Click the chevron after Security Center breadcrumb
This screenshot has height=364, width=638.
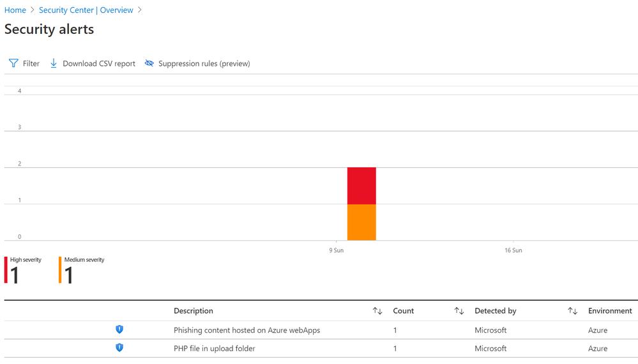pyautogui.click(x=140, y=10)
